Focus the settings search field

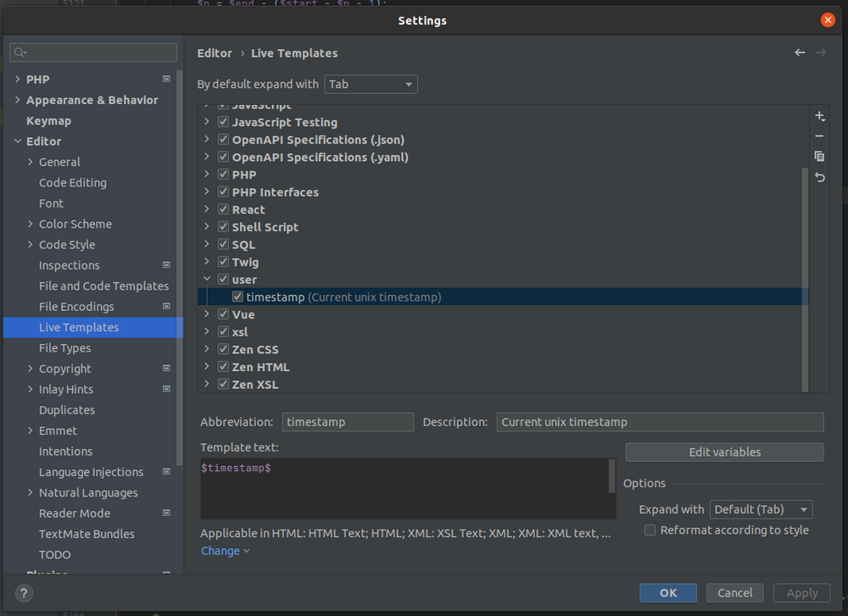coord(93,52)
